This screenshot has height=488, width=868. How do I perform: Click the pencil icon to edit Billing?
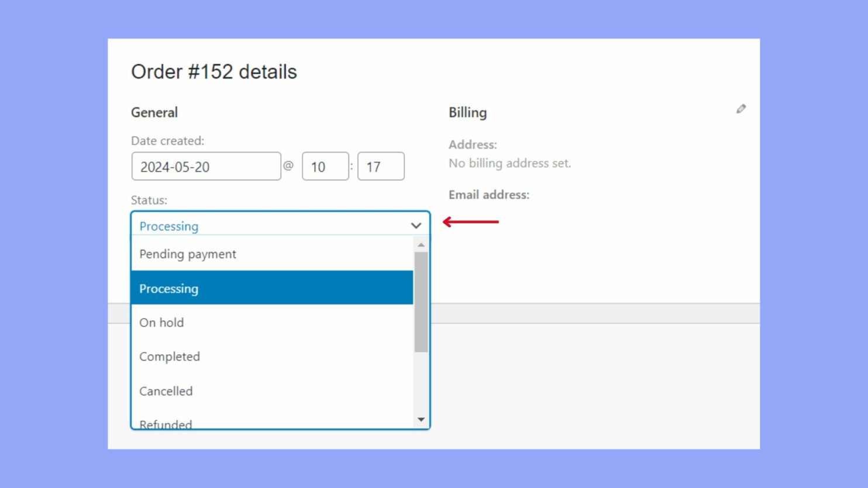coord(740,108)
